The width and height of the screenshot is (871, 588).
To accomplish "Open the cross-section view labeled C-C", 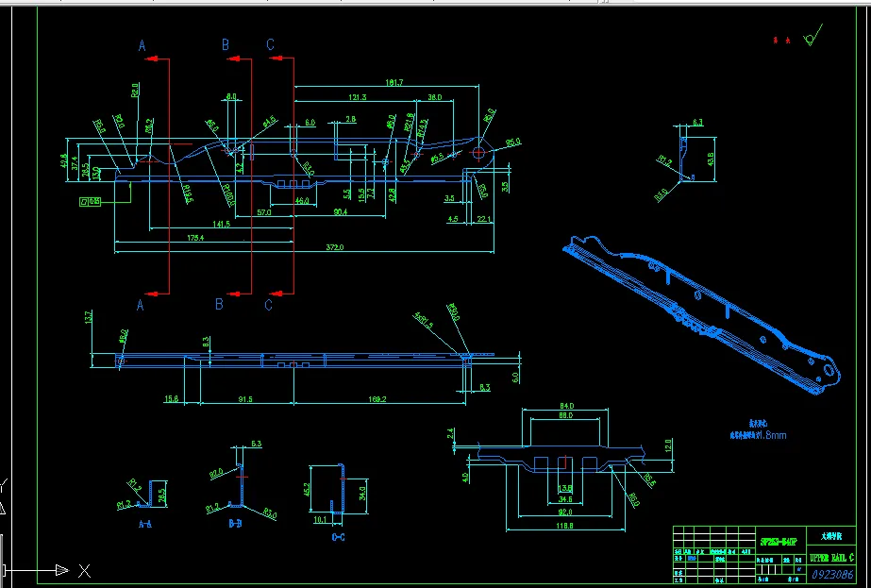I will [337, 535].
